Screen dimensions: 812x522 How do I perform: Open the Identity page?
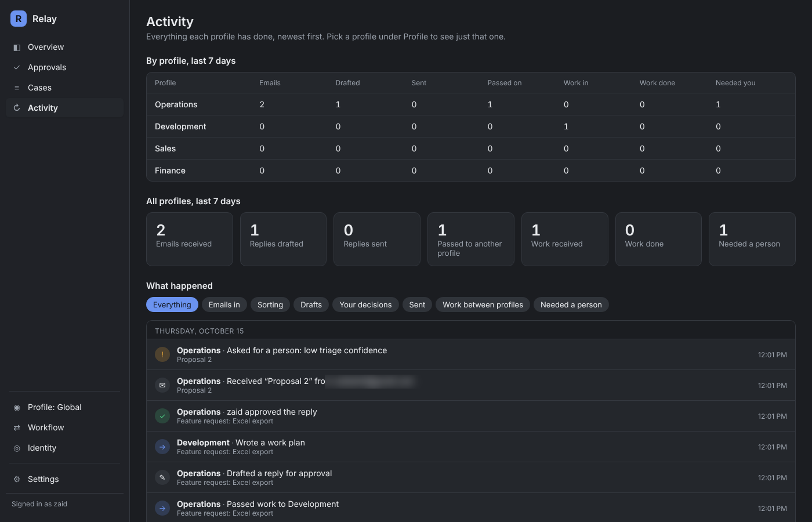click(x=64, y=448)
